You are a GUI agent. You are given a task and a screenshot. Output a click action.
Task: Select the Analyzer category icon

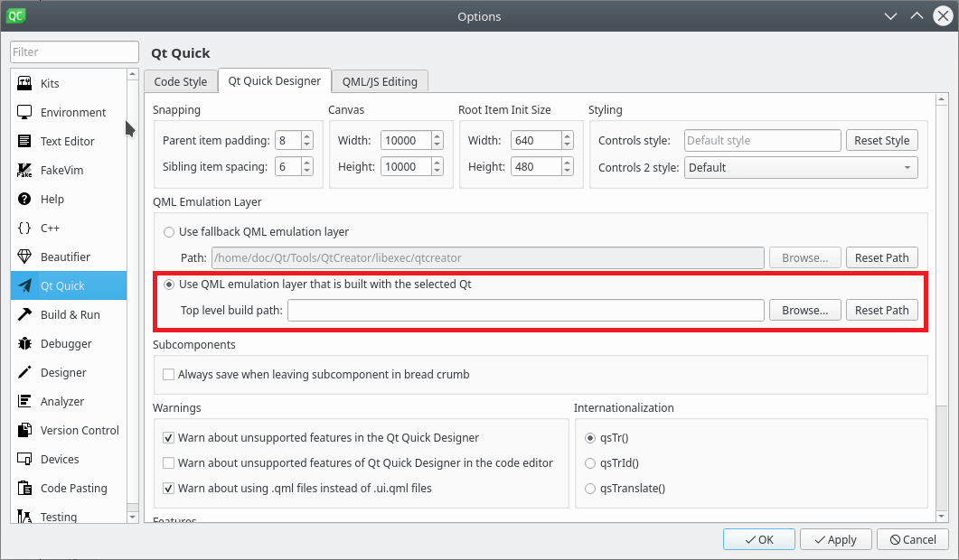24,401
